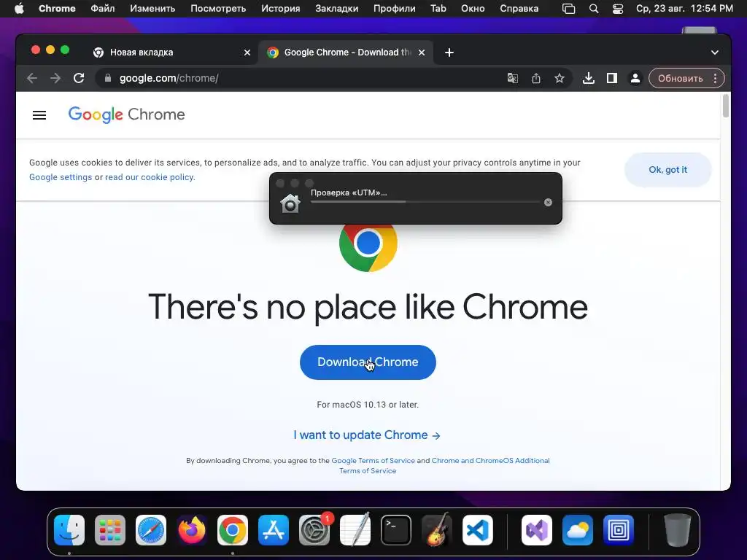This screenshot has height=560, width=747.
Task: Open the downloads tray icon
Action: pos(589,78)
